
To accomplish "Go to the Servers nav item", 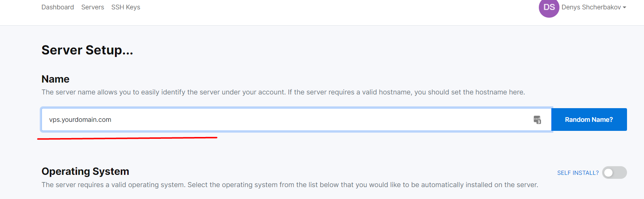I will [93, 7].
